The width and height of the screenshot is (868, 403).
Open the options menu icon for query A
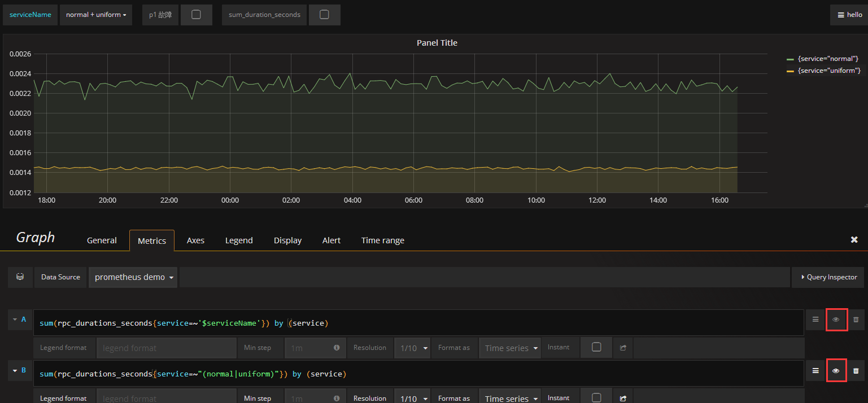point(814,319)
